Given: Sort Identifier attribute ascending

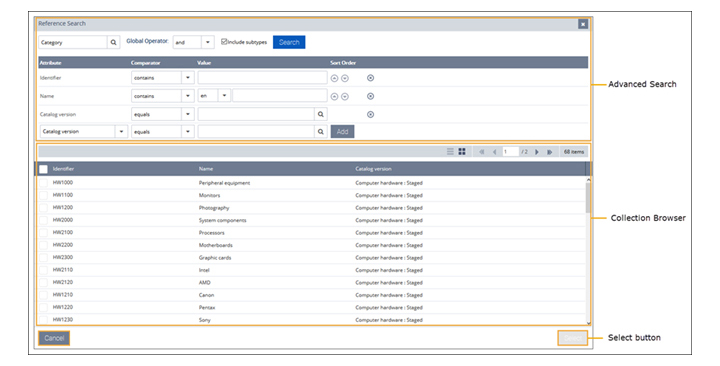Looking at the screenshot, I should point(334,79).
